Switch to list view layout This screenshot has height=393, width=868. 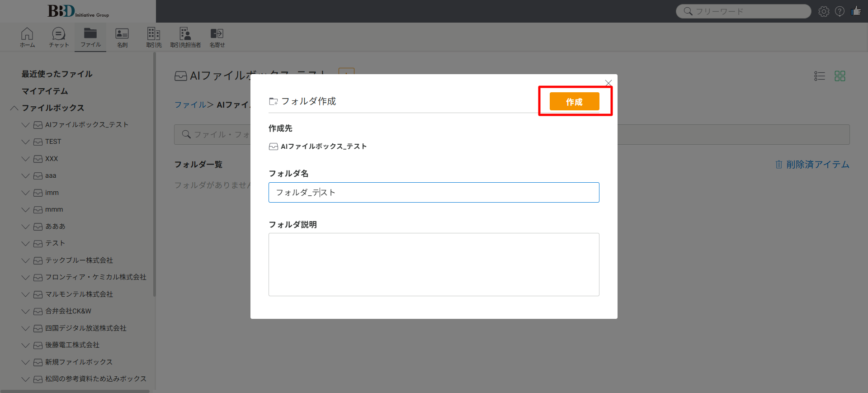click(x=820, y=76)
